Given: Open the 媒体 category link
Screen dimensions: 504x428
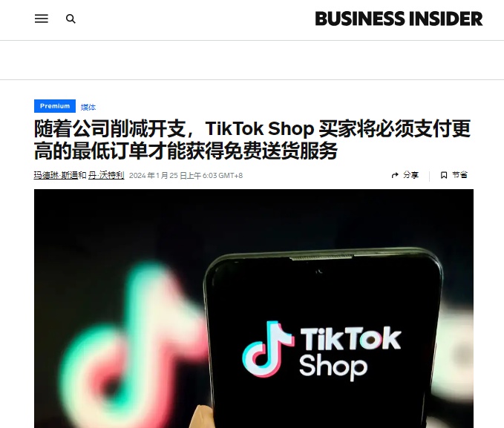Looking at the screenshot, I should pos(88,108).
